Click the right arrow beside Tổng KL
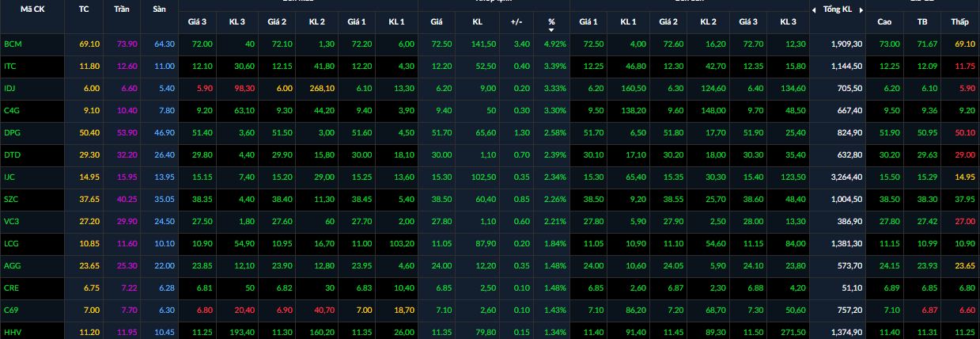This screenshot has height=339, width=980. [x=860, y=10]
